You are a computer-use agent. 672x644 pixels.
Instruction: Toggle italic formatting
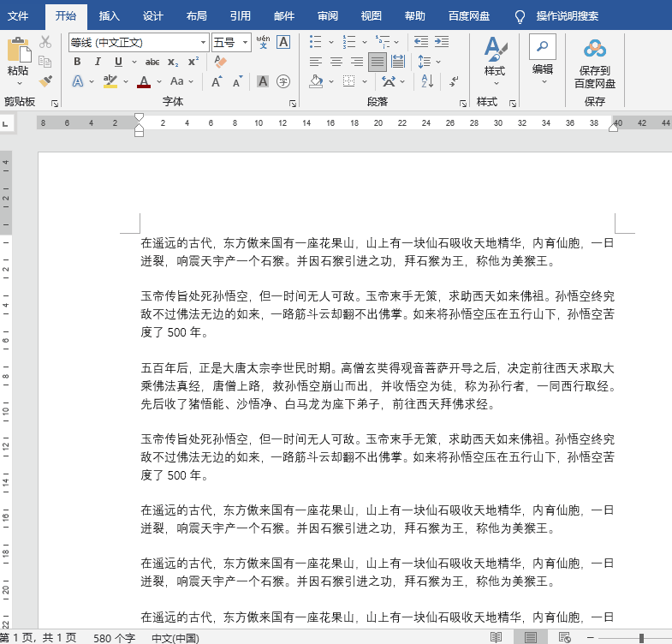[97, 62]
